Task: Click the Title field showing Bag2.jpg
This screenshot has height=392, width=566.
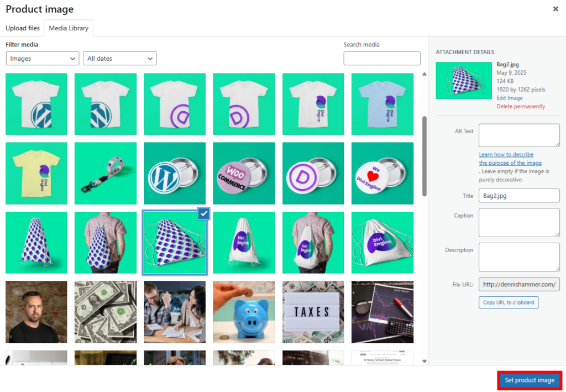Action: 518,195
